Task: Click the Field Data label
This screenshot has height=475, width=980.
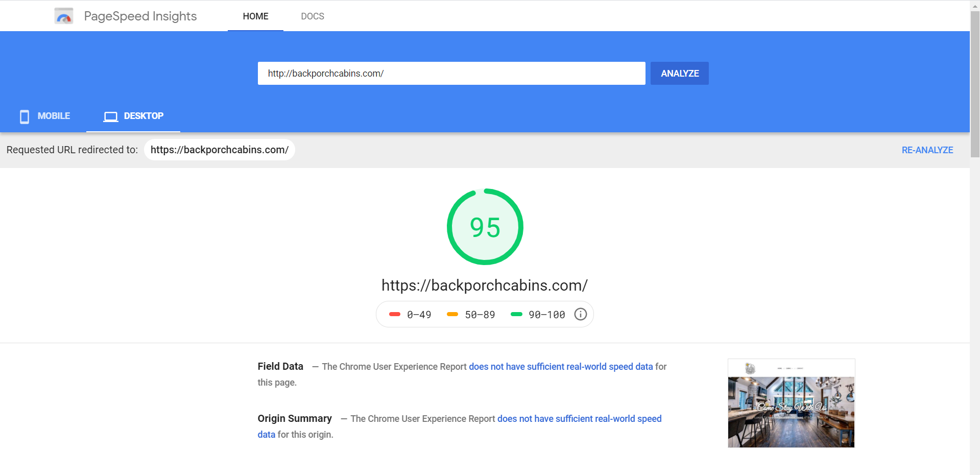Action: click(280, 366)
